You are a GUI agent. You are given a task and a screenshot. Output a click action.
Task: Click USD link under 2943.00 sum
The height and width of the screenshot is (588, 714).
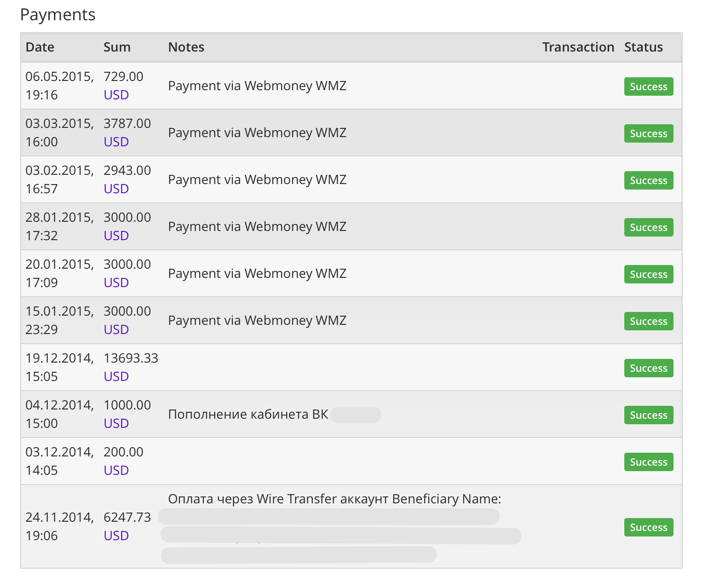[116, 189]
